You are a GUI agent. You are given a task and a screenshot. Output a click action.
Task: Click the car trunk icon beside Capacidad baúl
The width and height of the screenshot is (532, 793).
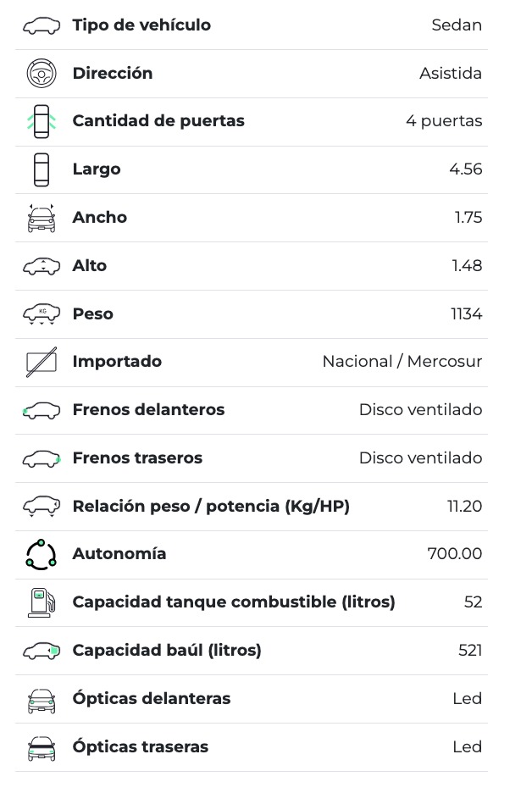(41, 651)
